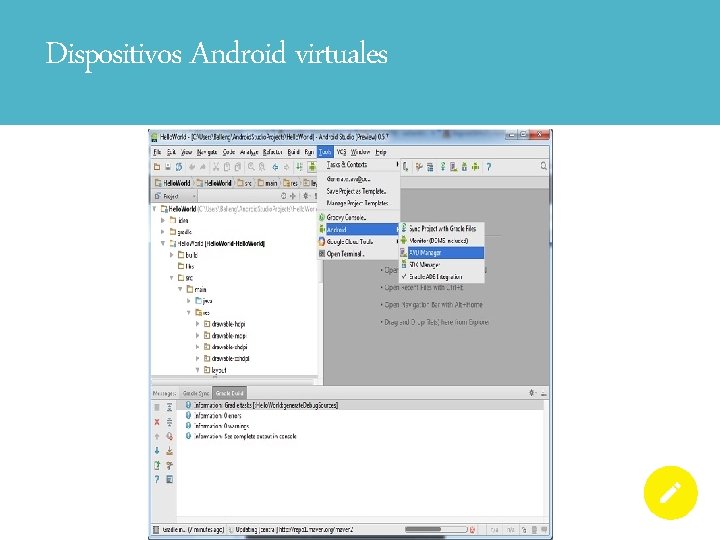720x540 pixels.
Task: Click the Messages panel settings gear icon
Action: (532, 393)
